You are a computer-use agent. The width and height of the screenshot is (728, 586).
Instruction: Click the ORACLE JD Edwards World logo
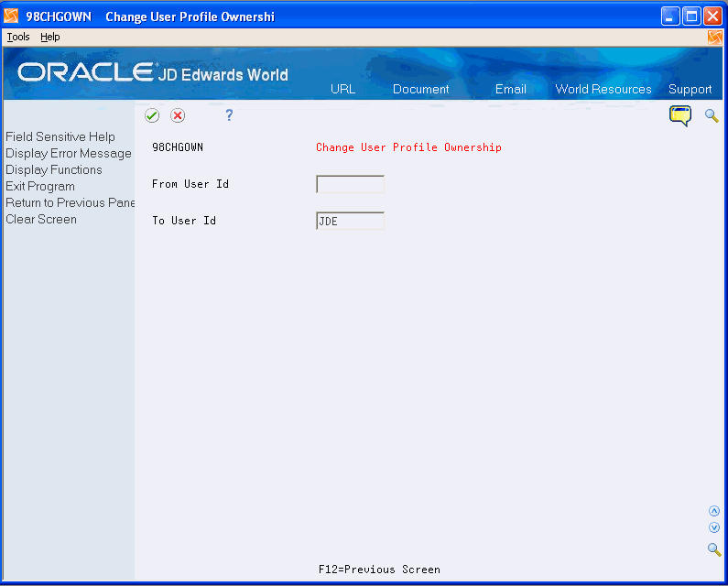[153, 73]
